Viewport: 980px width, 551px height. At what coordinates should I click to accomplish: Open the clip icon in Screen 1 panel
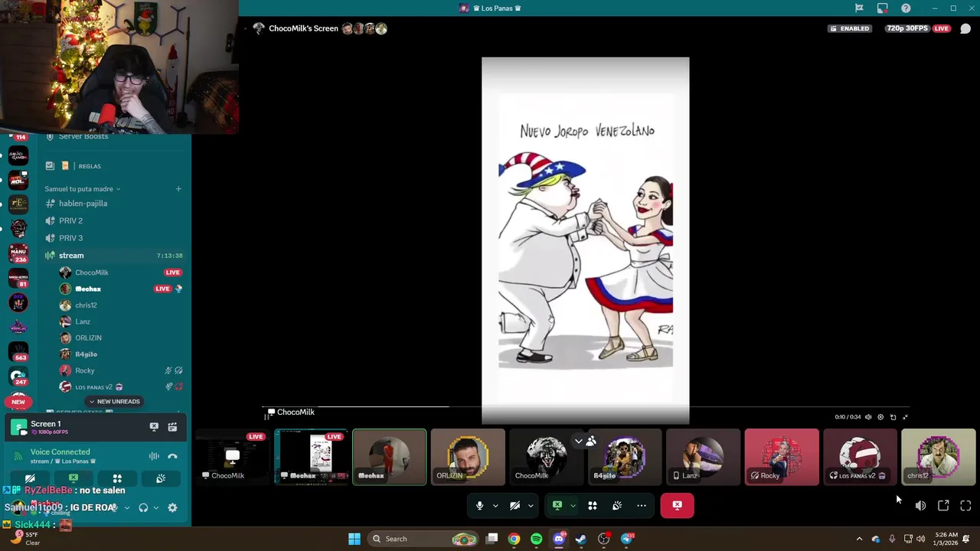coord(172,427)
